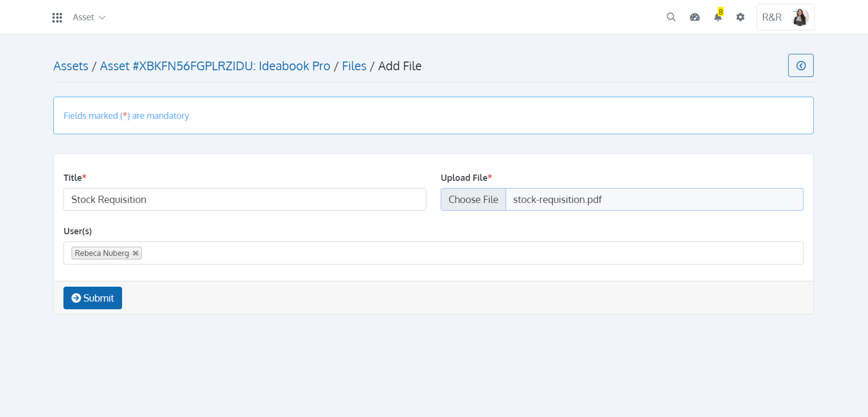Click the back arrow circle button
This screenshot has width=868, height=417.
point(800,66)
